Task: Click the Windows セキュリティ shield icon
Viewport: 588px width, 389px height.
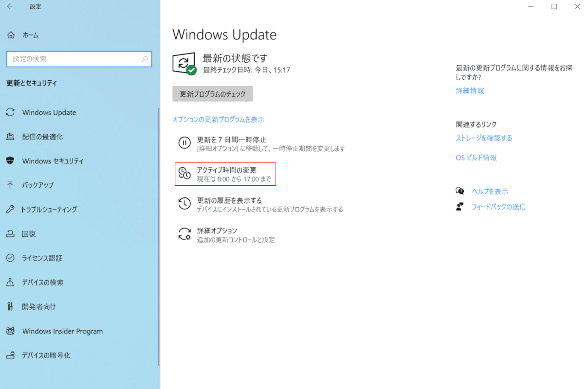Action: [10, 161]
